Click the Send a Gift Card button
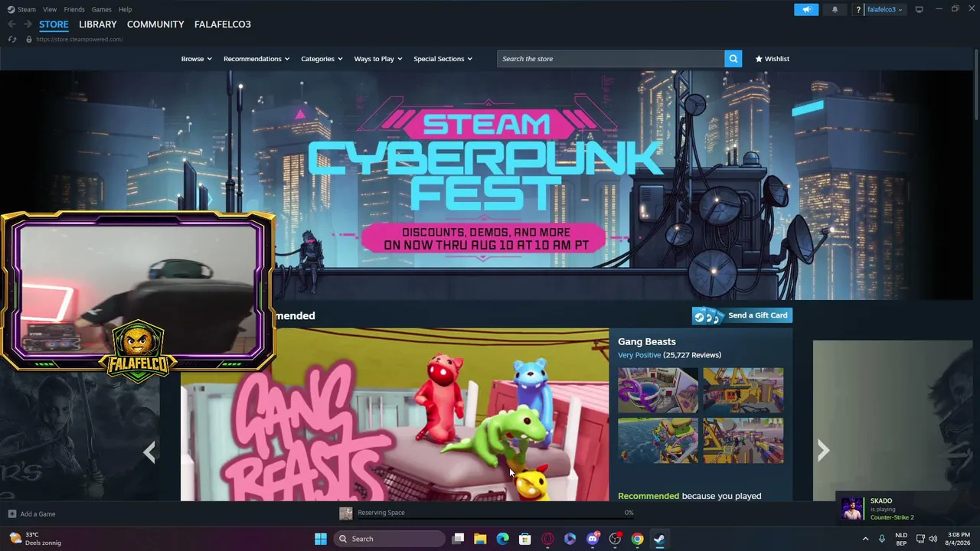 pos(742,315)
